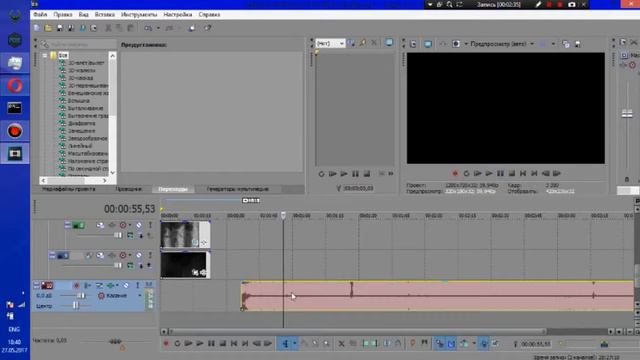Click the audio track volume slider handle

pyautogui.click(x=81, y=296)
